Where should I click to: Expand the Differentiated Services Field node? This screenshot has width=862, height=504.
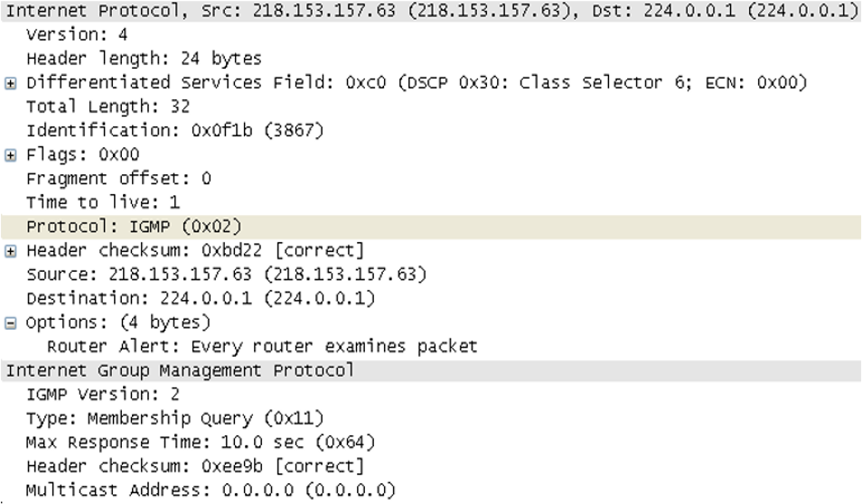11,83
